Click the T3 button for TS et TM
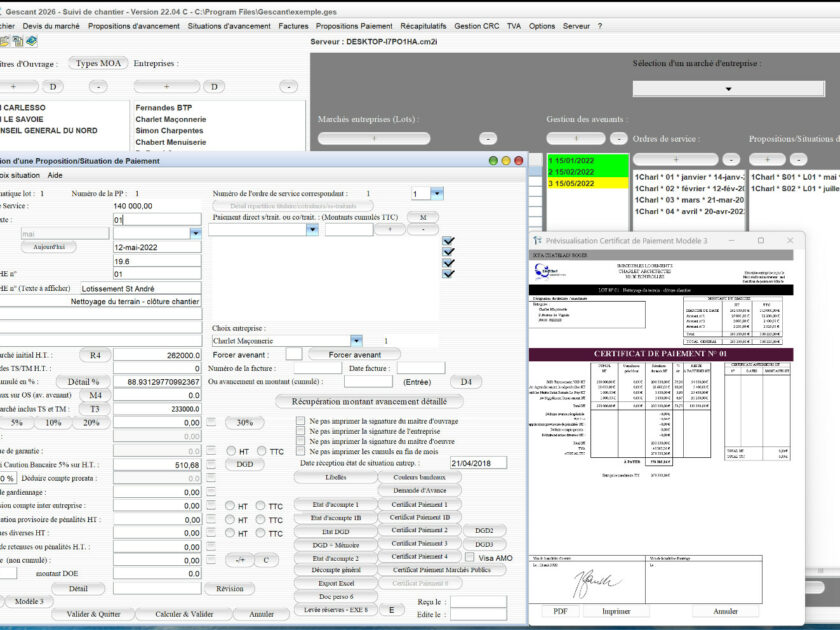The image size is (840, 630). [95, 409]
